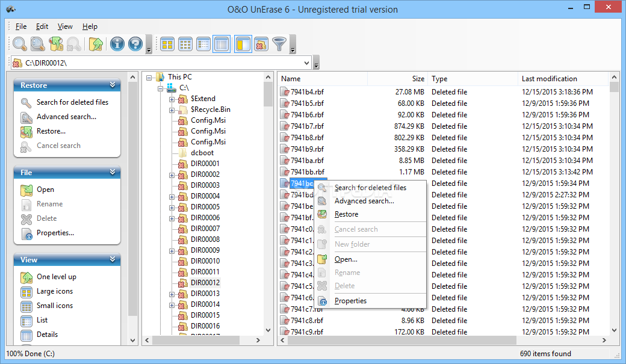This screenshot has width=626, height=364.
Task: Click the Search for deleted files toolbar icon
Action: [x=19, y=44]
